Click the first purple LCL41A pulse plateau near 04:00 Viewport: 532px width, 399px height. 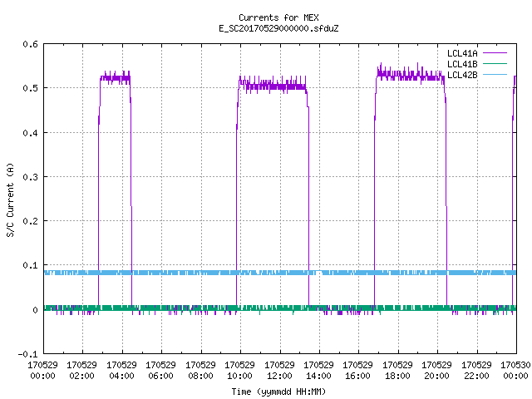(115, 79)
